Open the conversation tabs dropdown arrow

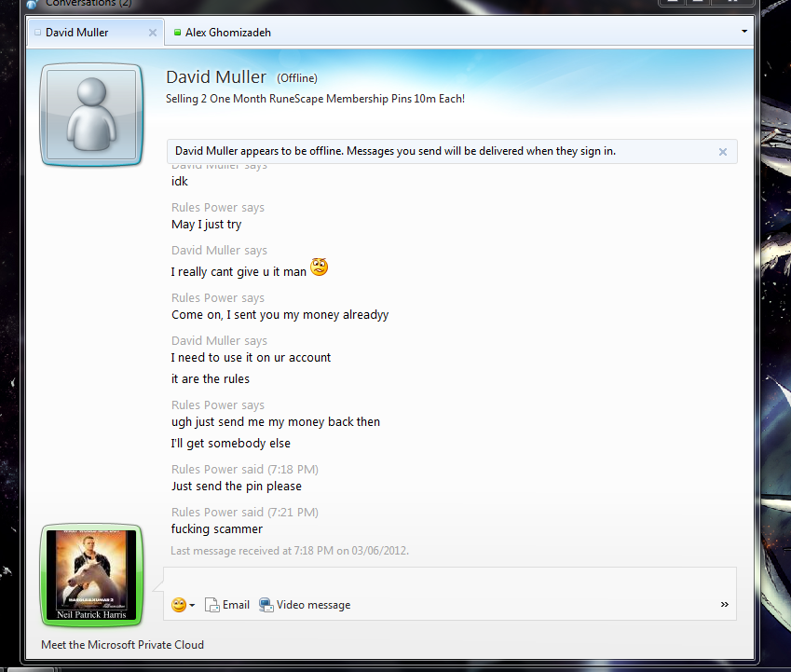(744, 32)
